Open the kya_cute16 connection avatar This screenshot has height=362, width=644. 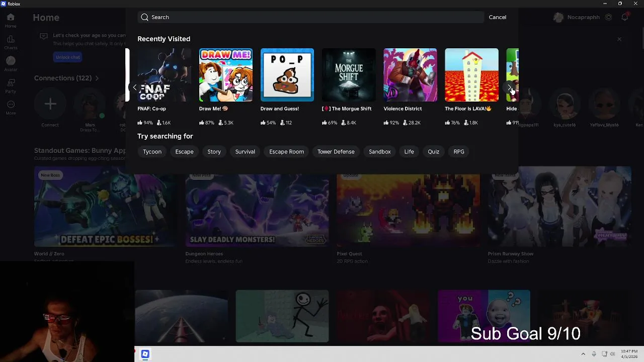(x=565, y=104)
